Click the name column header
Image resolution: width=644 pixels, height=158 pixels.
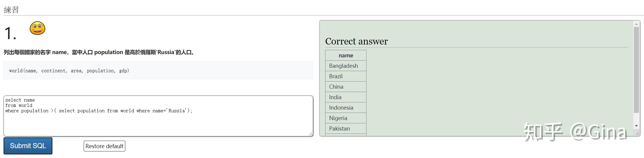pyautogui.click(x=346, y=55)
